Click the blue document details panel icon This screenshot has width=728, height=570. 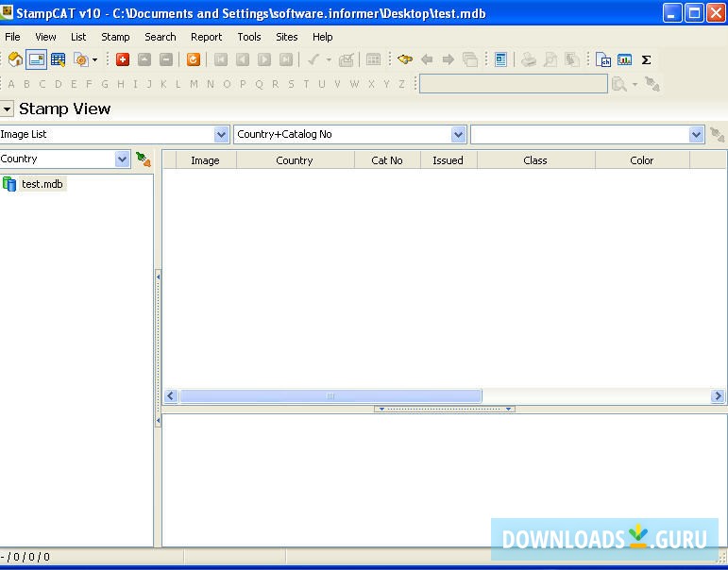[x=500, y=59]
